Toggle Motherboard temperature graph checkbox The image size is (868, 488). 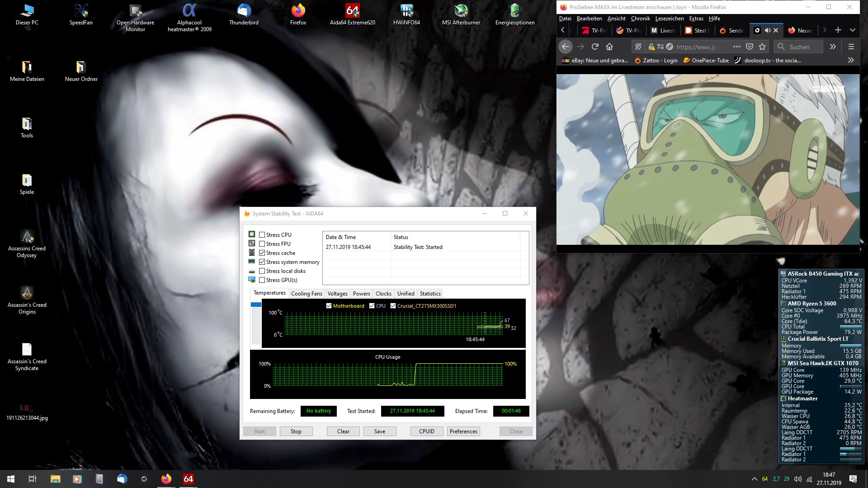point(329,306)
